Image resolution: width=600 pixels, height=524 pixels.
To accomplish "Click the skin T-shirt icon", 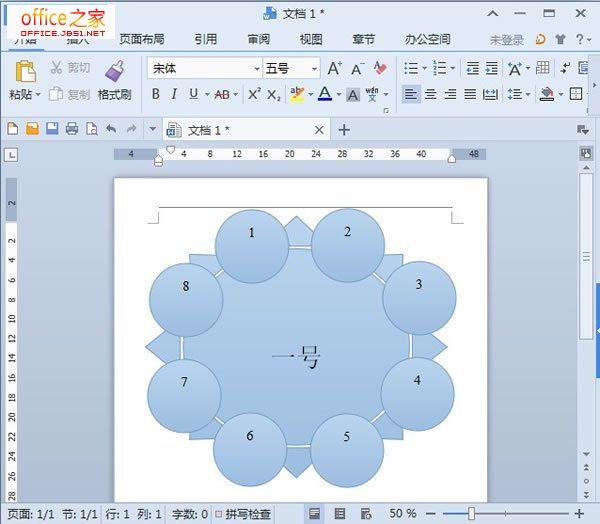I will pyautogui.click(x=560, y=39).
